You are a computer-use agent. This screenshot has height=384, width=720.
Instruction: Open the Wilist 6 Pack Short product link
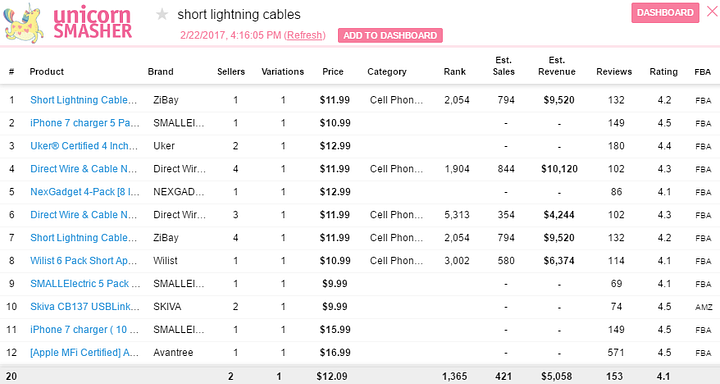(84, 261)
